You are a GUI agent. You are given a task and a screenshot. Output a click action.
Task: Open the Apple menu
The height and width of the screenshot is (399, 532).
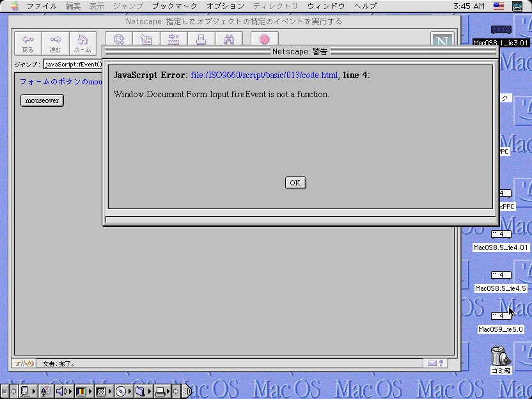pos(14,6)
